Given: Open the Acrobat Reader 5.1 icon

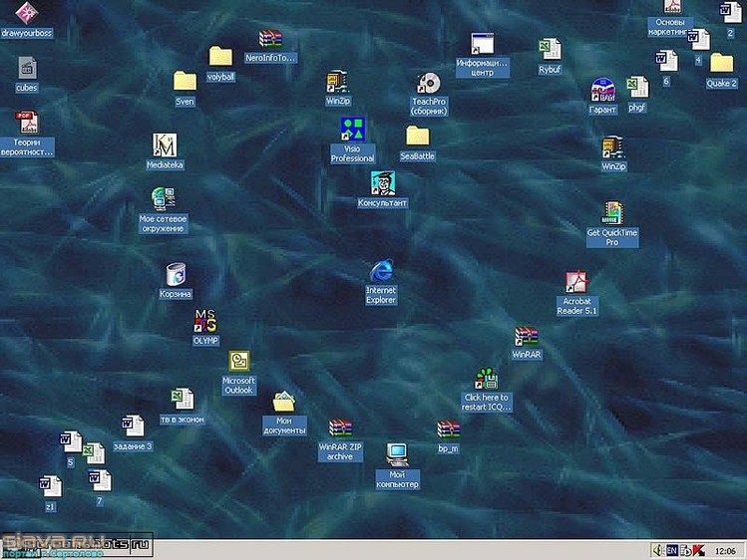Looking at the screenshot, I should (576, 282).
